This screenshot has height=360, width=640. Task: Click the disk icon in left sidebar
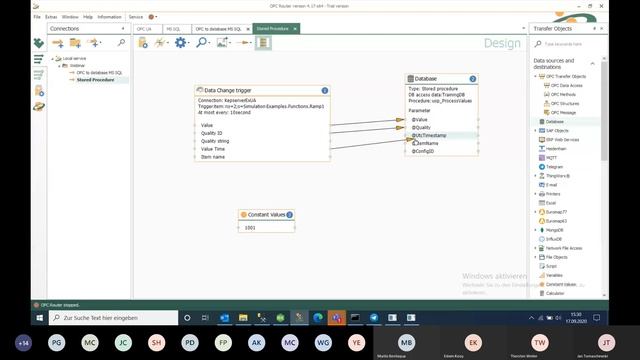pyautogui.click(x=39, y=107)
